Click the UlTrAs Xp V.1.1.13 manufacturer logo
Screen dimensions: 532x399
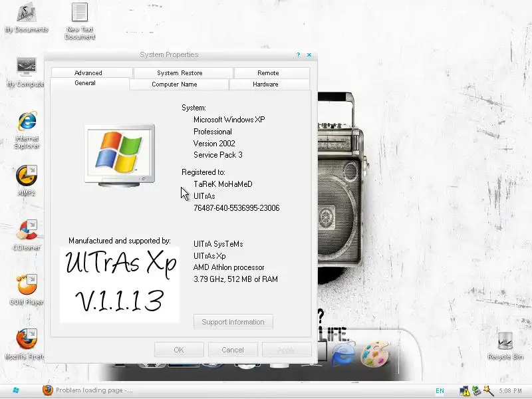pos(120,285)
